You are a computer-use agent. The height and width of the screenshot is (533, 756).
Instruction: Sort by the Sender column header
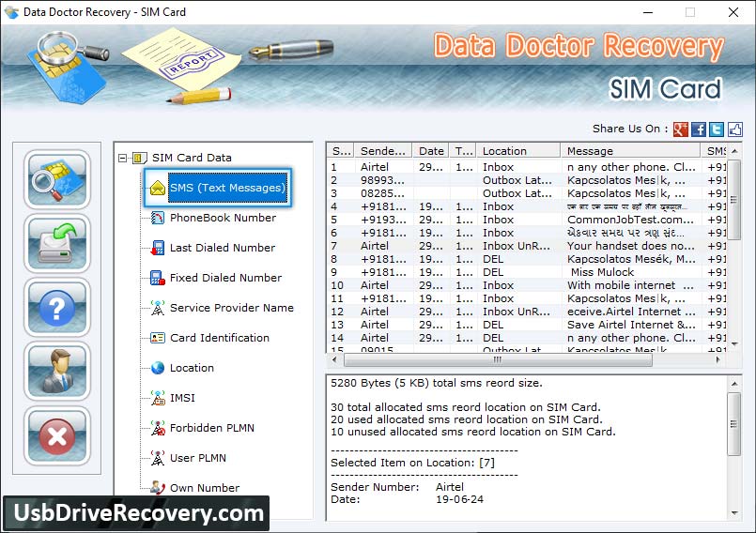coord(383,151)
